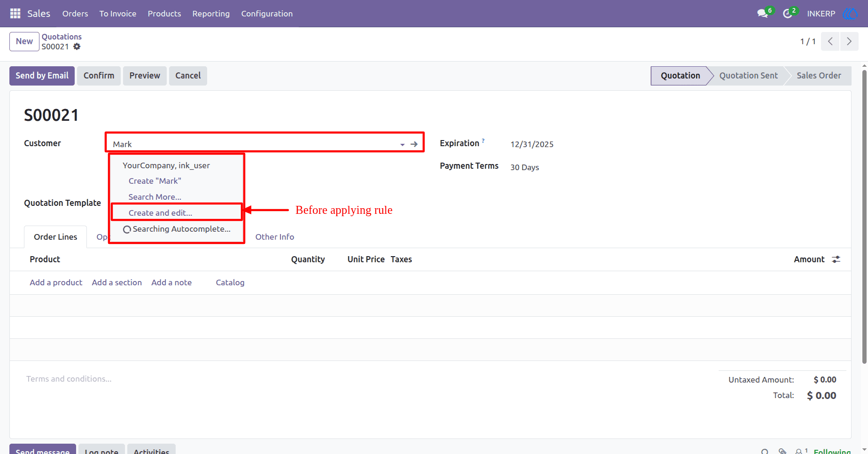Viewport: 868px width, 454px height.
Task: Click the Sales app title
Action: [x=39, y=14]
